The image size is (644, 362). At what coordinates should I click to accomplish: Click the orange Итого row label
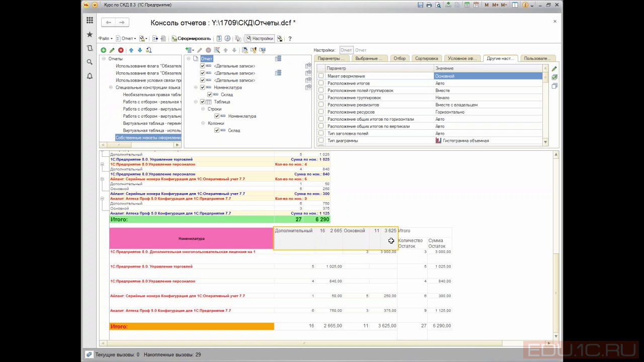191,326
